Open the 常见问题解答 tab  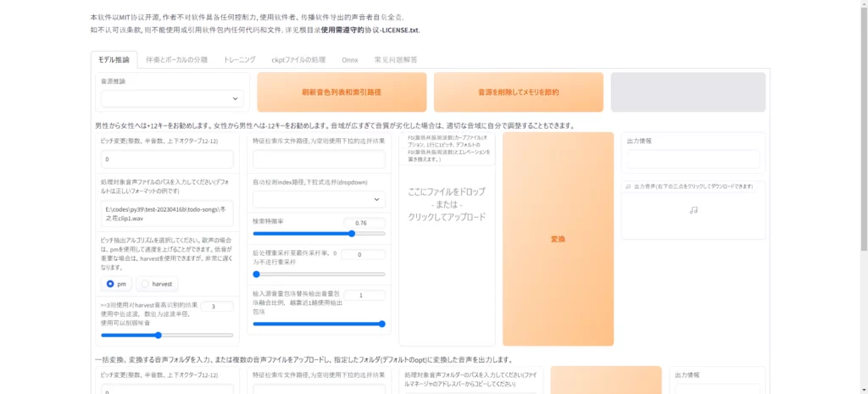tap(396, 60)
